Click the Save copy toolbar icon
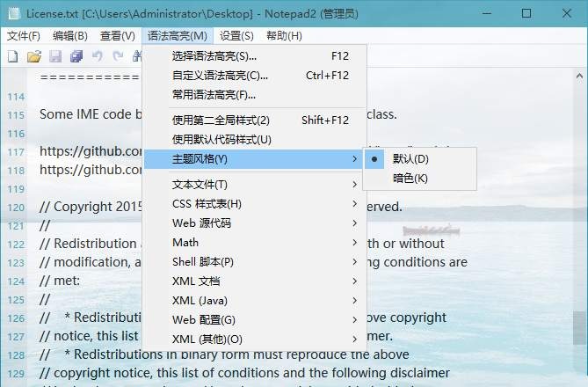This screenshot has height=387, width=588. click(76, 56)
